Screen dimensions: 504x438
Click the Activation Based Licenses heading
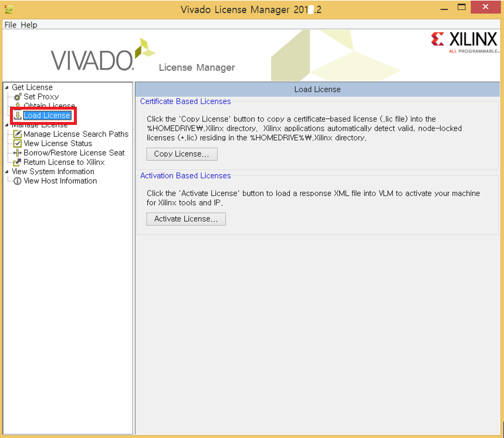(x=185, y=176)
